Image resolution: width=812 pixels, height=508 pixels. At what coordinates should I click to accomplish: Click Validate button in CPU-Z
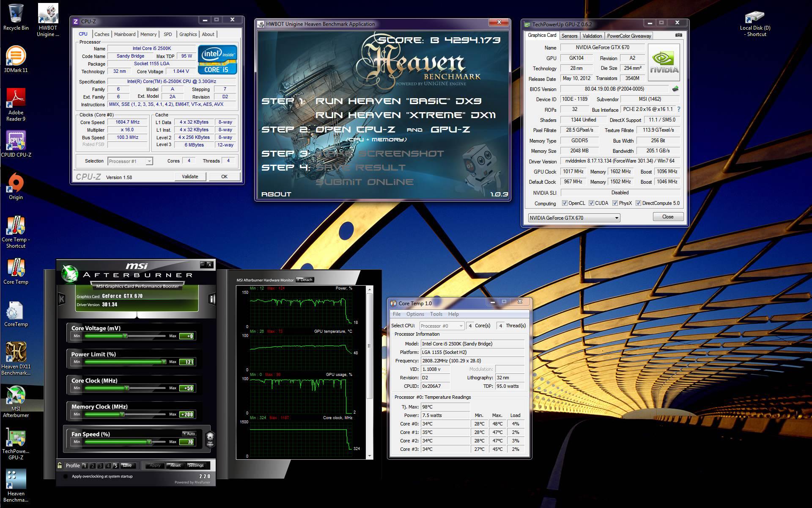point(190,177)
